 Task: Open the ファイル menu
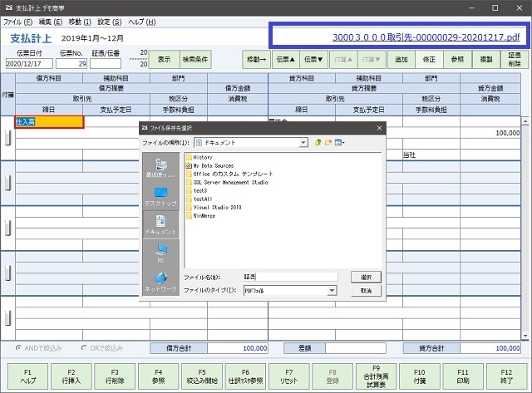tap(18, 22)
